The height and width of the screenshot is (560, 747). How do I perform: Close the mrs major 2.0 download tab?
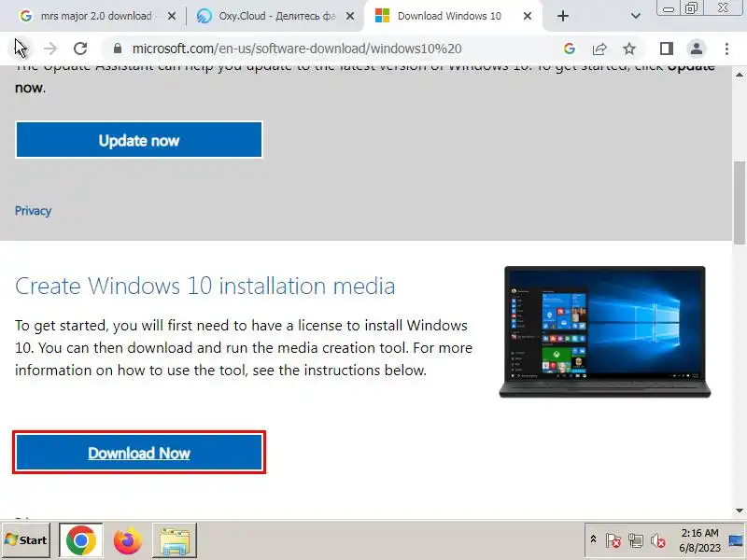pyautogui.click(x=172, y=16)
